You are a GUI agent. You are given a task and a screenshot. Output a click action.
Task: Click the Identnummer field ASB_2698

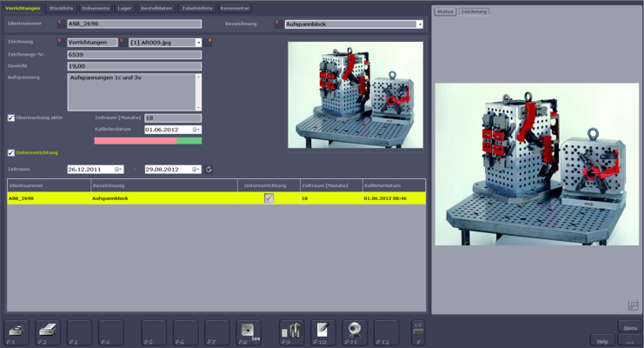point(135,23)
